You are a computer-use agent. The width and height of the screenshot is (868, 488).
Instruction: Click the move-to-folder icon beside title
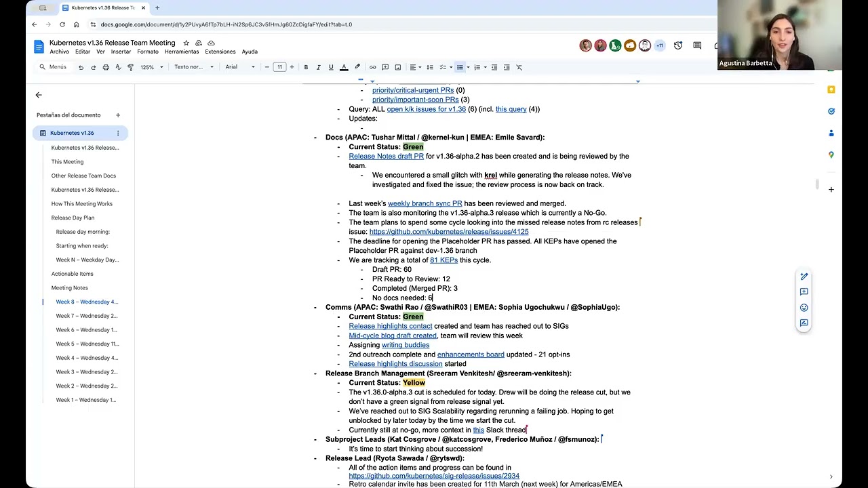(199, 43)
